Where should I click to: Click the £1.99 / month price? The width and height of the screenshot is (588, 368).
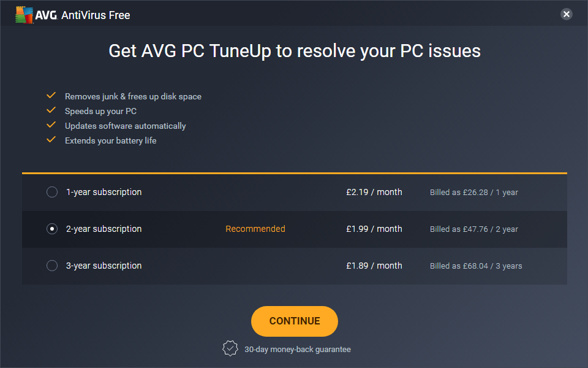pyautogui.click(x=374, y=229)
